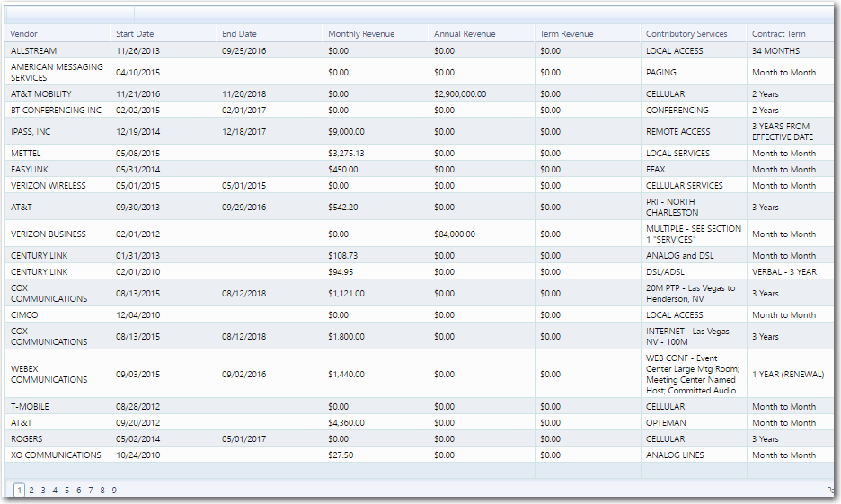Select current page 1 in pager
841x504 pixels.
[19, 490]
